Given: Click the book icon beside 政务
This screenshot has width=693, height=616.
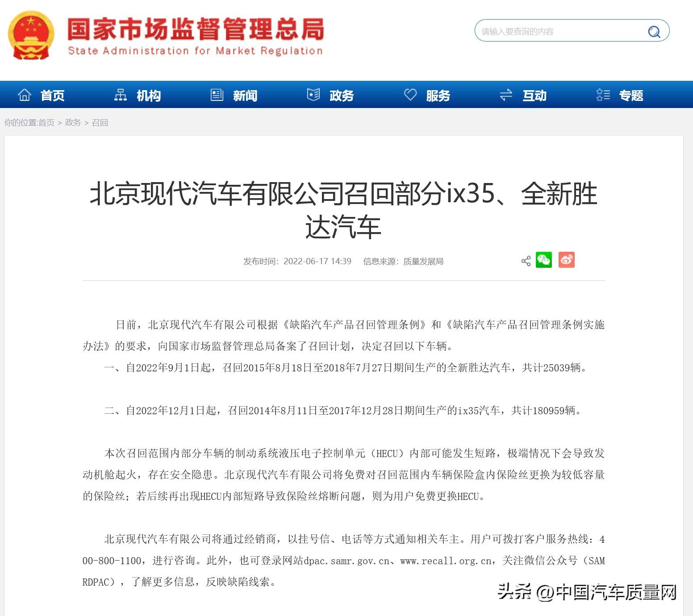Looking at the screenshot, I should tap(313, 95).
